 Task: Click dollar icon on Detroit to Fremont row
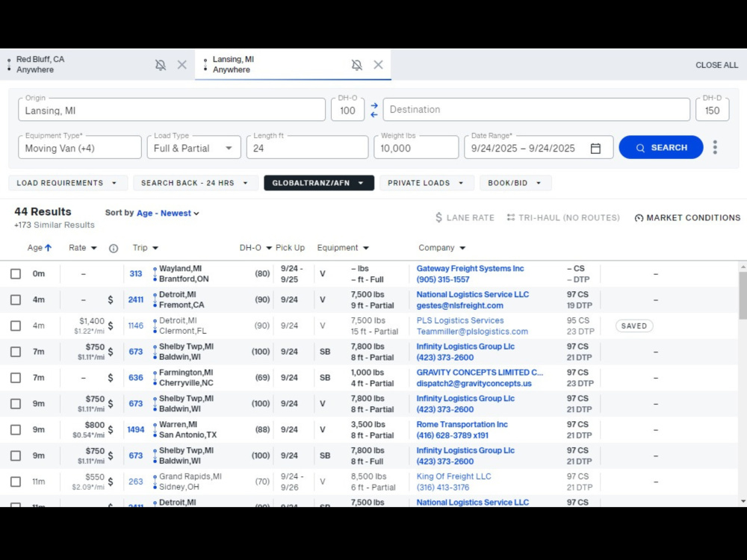click(111, 300)
